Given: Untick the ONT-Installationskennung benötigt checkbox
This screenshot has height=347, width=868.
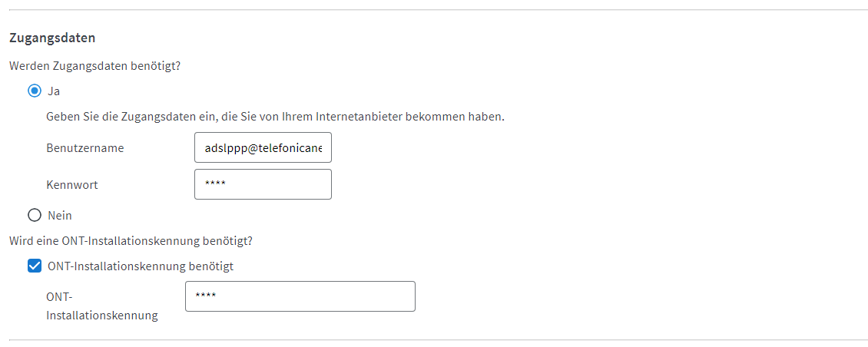Looking at the screenshot, I should point(35,266).
